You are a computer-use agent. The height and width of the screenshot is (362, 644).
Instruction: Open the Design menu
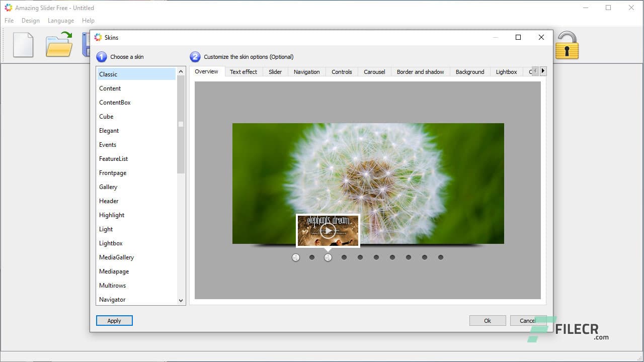coord(30,21)
